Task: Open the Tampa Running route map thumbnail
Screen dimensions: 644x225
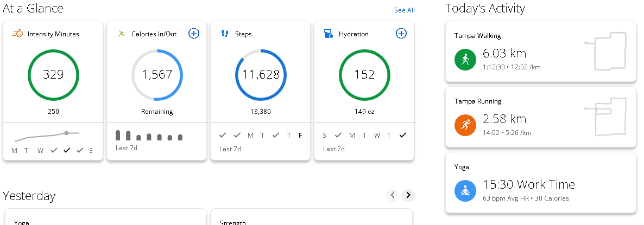Action: 606,117
